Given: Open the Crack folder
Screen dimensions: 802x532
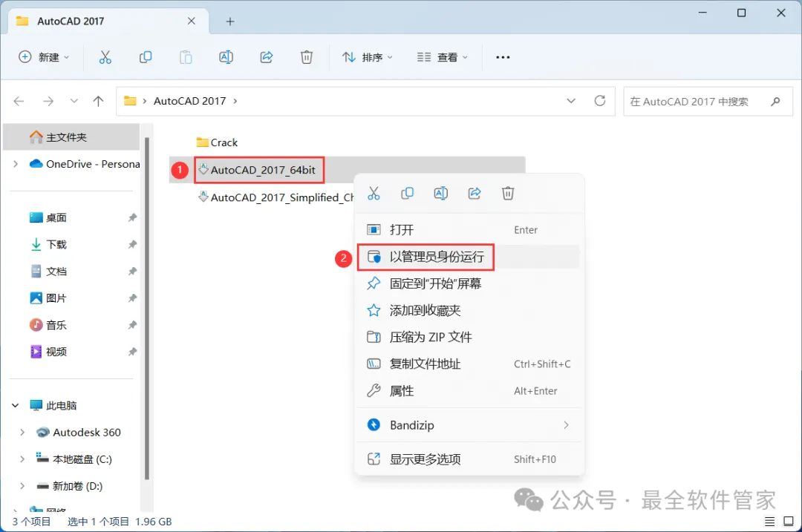Looking at the screenshot, I should coord(218,142).
